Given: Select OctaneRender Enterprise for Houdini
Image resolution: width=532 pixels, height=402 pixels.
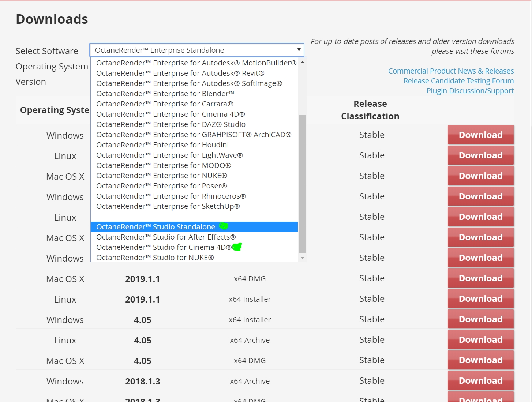Looking at the screenshot, I should pos(194,145).
